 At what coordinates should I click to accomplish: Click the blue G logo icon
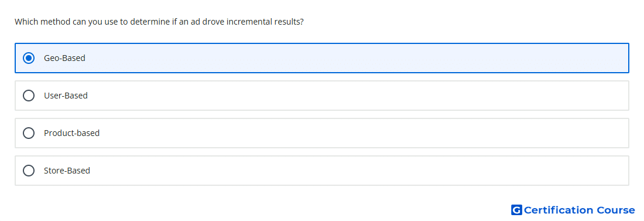(516, 210)
